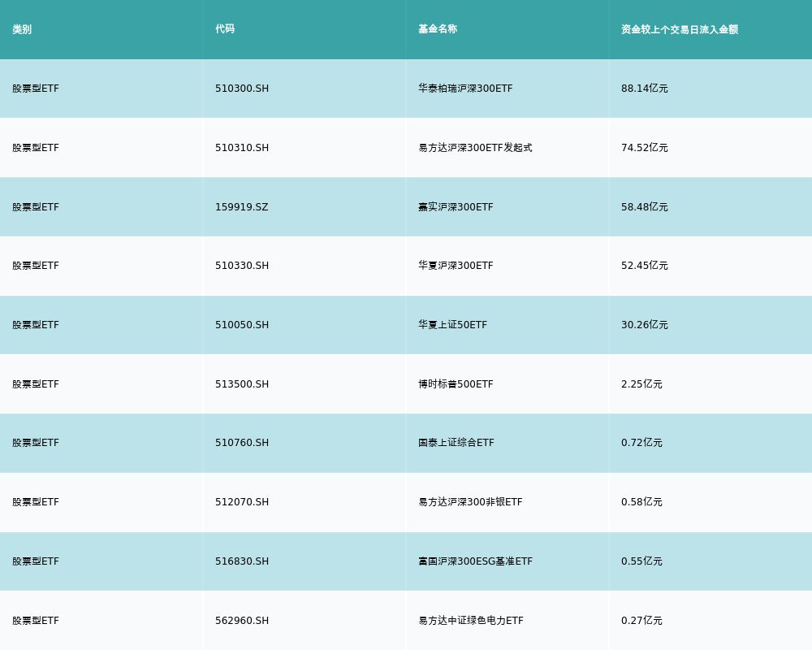Open 易方达中证绿色电力ETF fund name
The height and width of the screenshot is (650, 812).
click(x=471, y=621)
